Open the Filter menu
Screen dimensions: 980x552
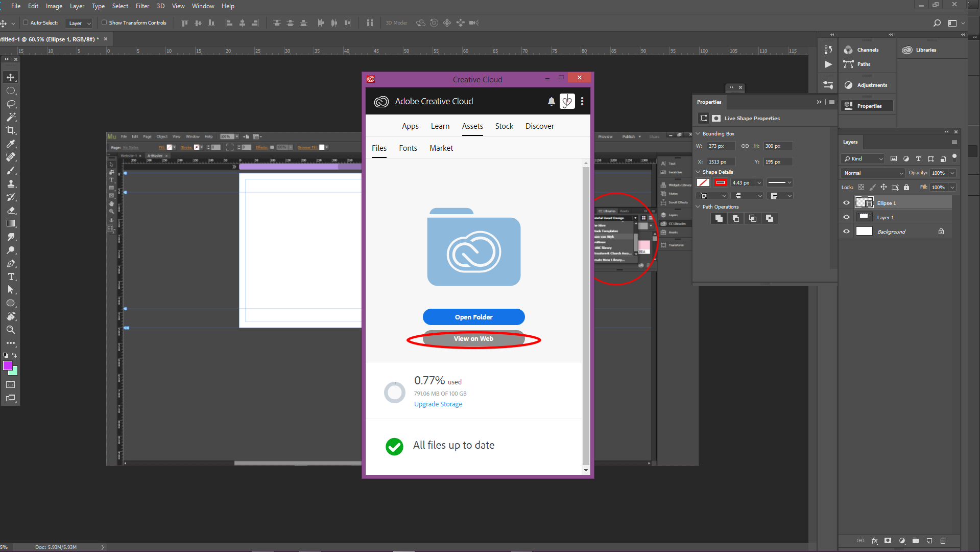[x=142, y=6]
